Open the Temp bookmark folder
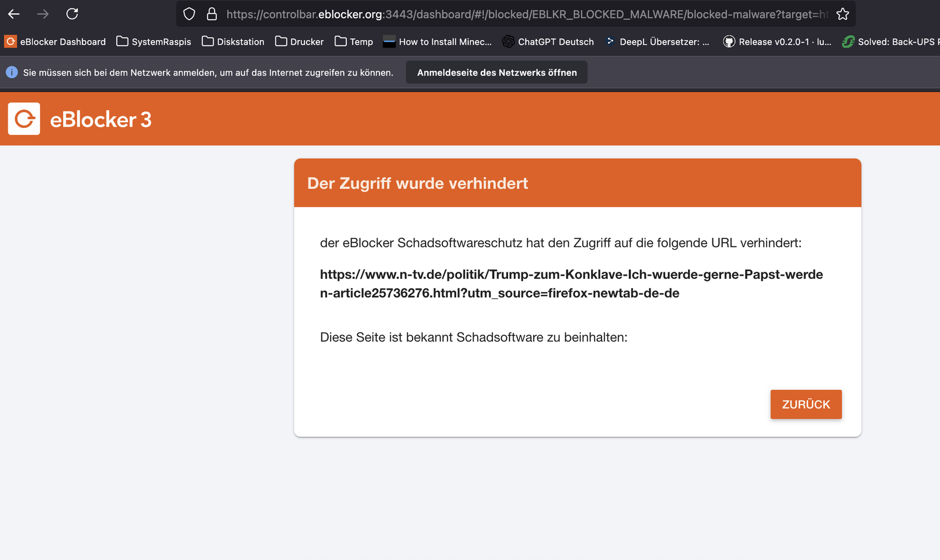940x560 pixels. click(x=354, y=41)
